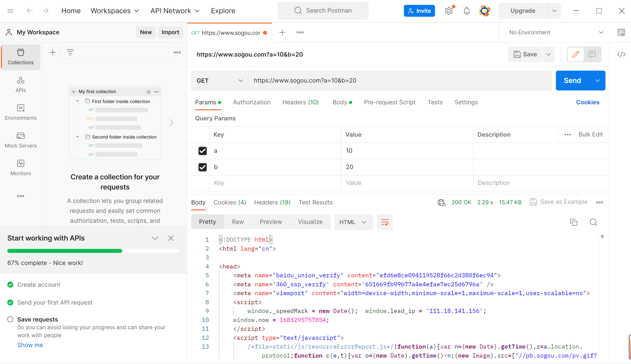Uncheck the query param 'b' checkbox

[202, 167]
